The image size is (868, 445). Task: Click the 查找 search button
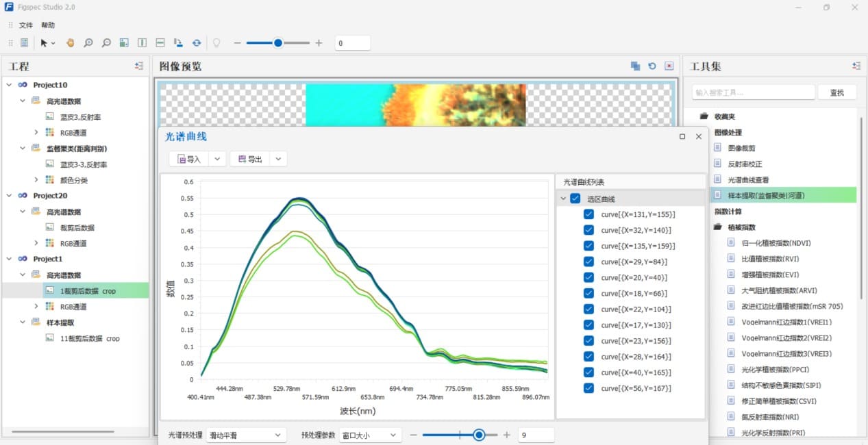click(836, 92)
